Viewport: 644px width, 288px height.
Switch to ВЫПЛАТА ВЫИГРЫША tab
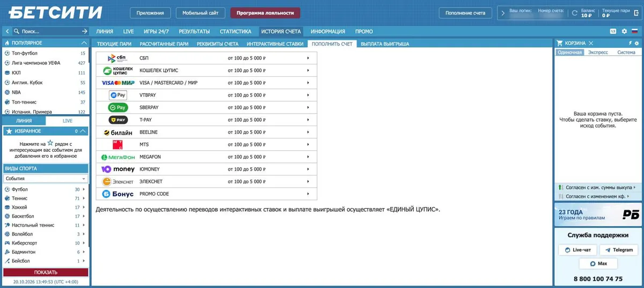385,44
